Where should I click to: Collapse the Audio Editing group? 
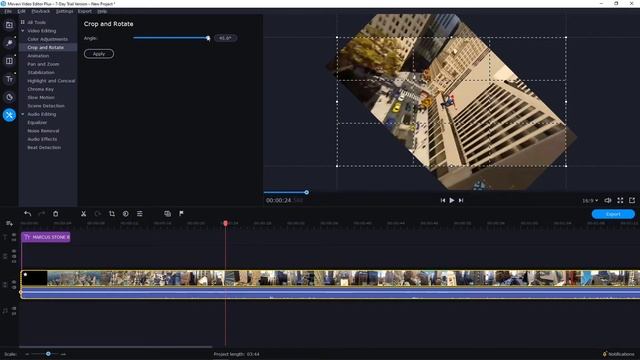point(22,114)
